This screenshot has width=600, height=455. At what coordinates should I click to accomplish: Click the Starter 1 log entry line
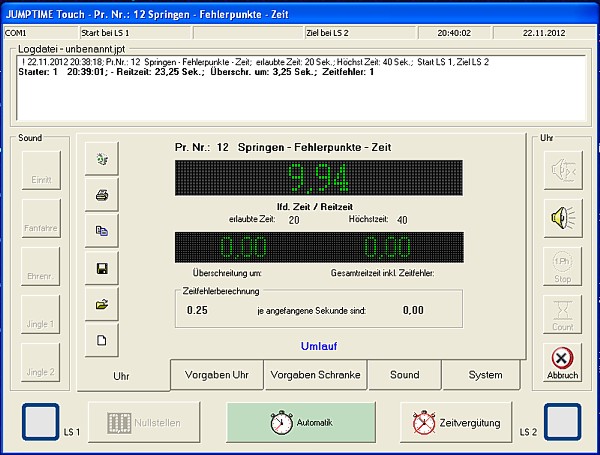click(x=196, y=72)
